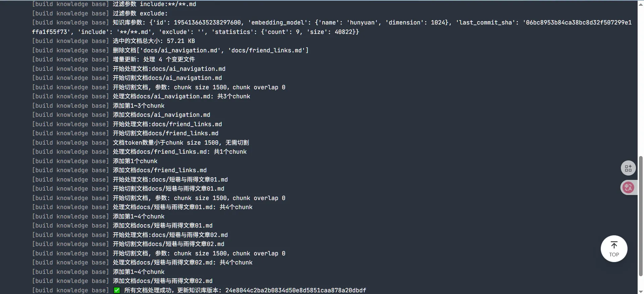
Task: Click the knowledge base version hash 24e8044c2ba2b0834d50
Action: [x=296, y=290]
